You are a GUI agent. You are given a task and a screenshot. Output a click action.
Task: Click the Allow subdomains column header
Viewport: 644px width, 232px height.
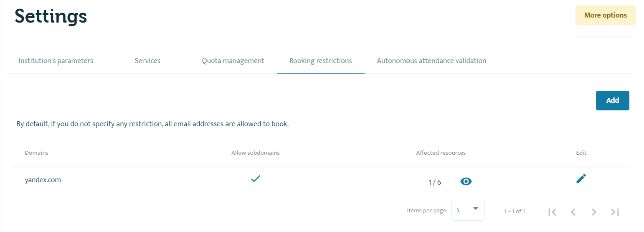(x=255, y=153)
